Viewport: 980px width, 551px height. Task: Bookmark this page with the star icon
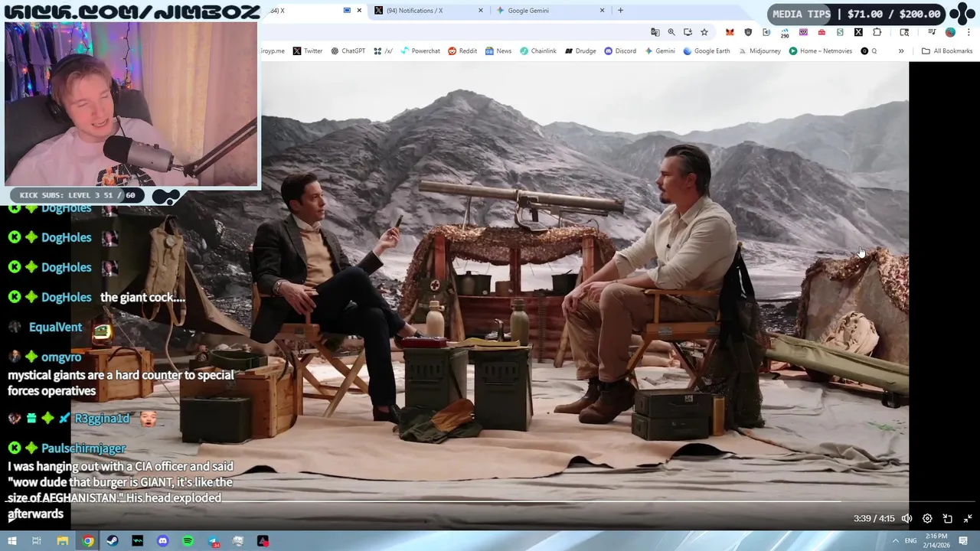704,32
